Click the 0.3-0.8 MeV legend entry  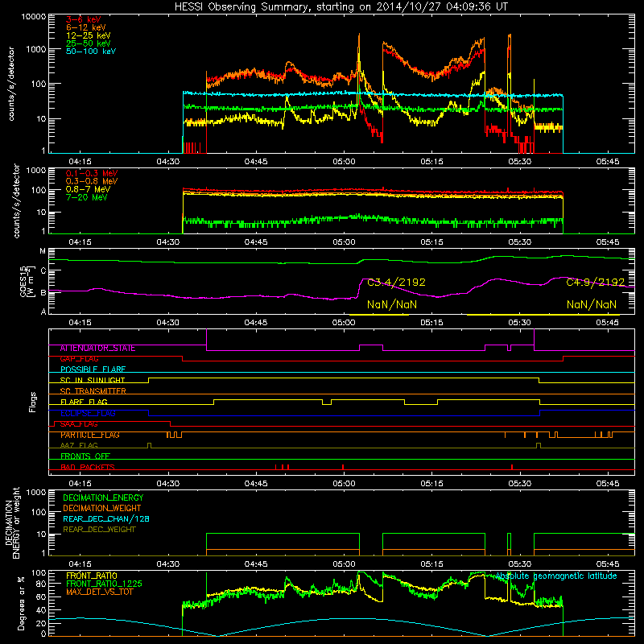pos(92,181)
